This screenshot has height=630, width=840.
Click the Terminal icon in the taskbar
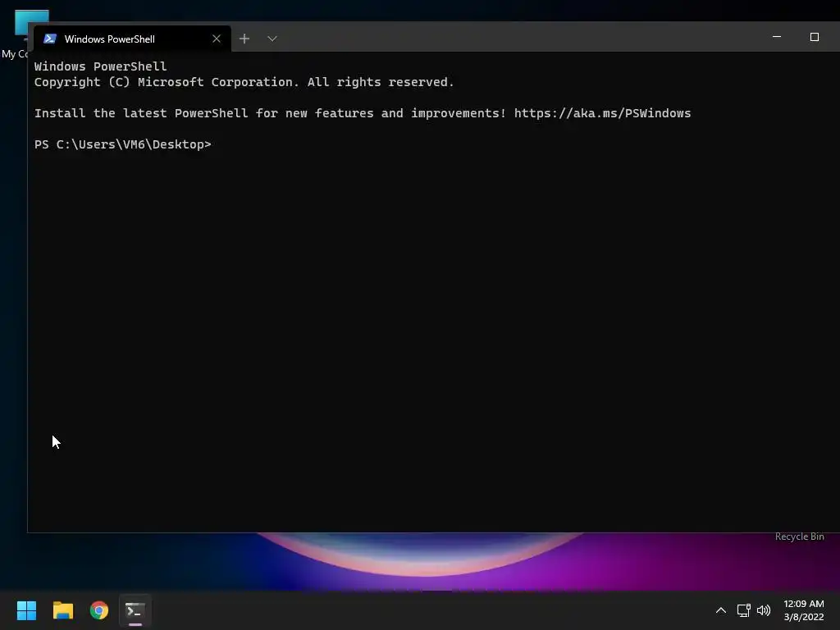tap(135, 610)
